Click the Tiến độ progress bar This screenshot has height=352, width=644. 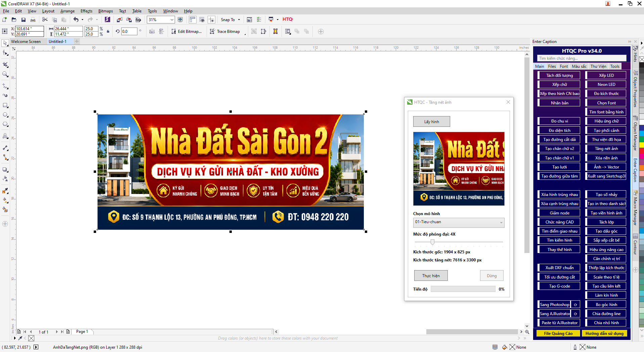463,289
